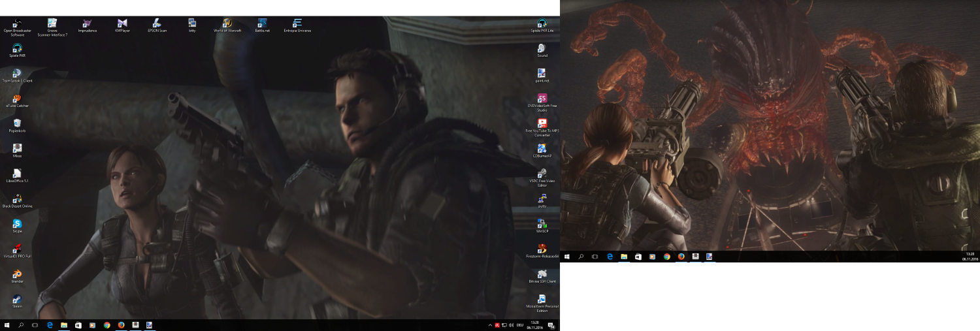Launch the World of Warcraft desktop icon
980x331 pixels.
pos(227,24)
